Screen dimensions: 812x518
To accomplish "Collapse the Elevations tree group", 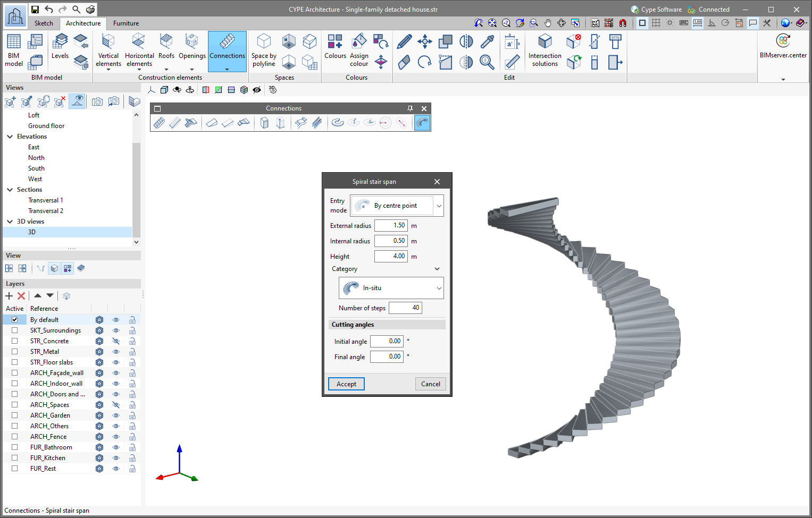I will click(x=10, y=137).
